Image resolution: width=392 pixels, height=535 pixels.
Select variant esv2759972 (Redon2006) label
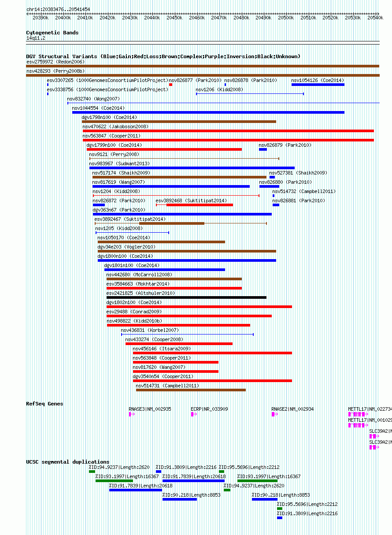[x=55, y=62]
